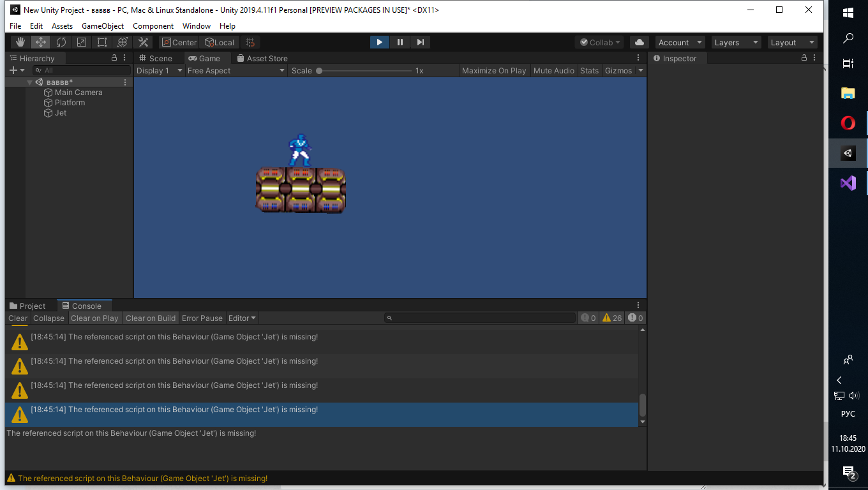Toggle grid snapping icon
Image resolution: width=868 pixels, height=490 pixels.
pyautogui.click(x=250, y=42)
